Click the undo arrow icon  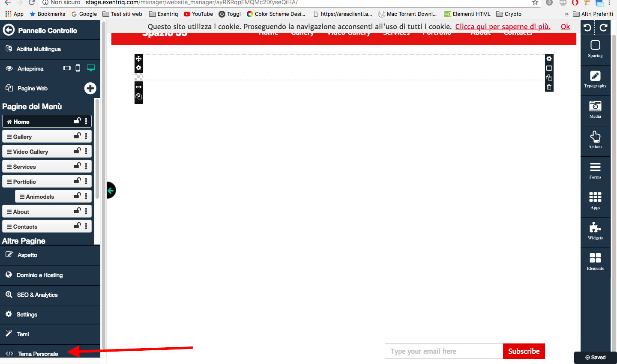point(587,28)
